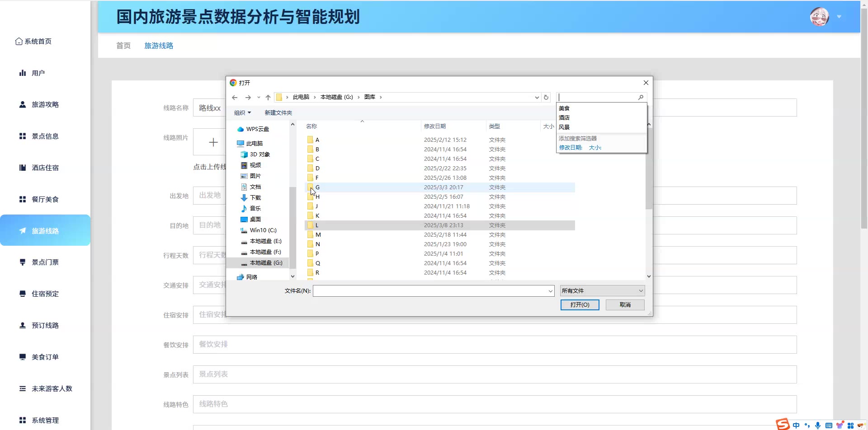The height and width of the screenshot is (430, 868).
Task: Click the 音乐 note icon in navigation pane
Action: (x=244, y=209)
